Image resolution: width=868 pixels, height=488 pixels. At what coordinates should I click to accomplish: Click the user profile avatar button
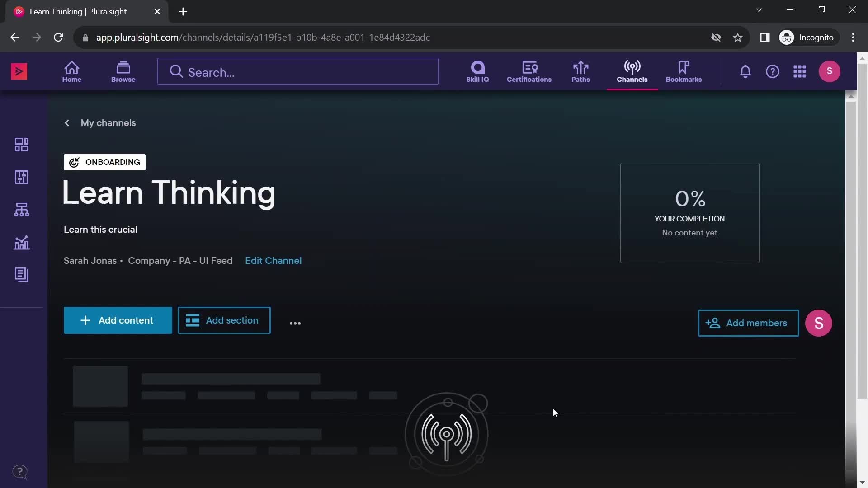click(829, 71)
